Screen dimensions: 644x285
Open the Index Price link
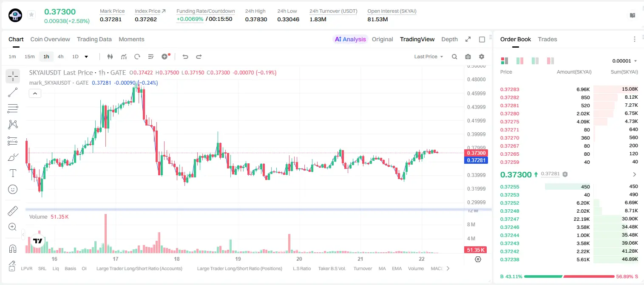(150, 11)
